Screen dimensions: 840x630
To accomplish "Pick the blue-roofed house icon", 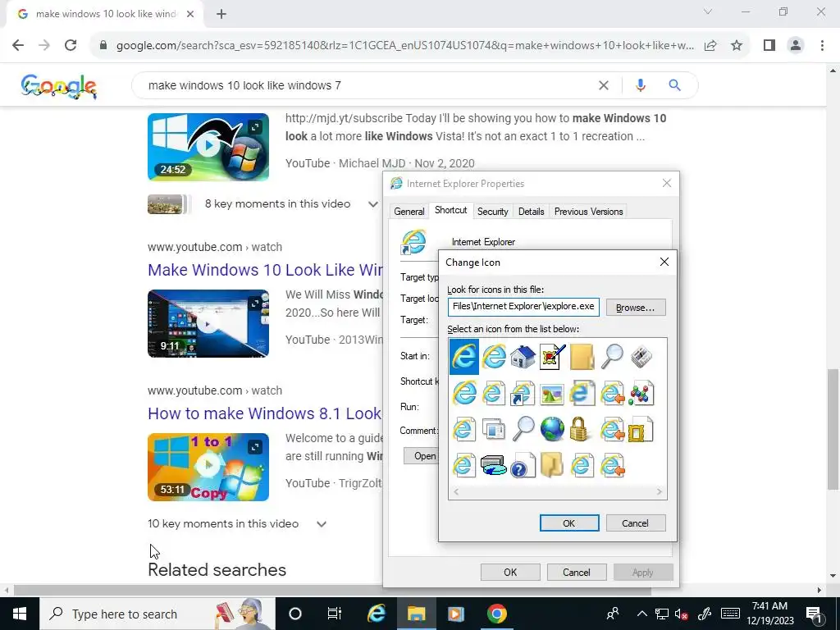I will (523, 357).
